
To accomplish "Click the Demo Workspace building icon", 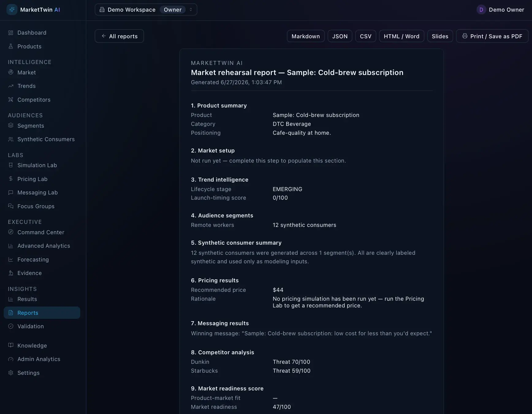I will point(102,10).
